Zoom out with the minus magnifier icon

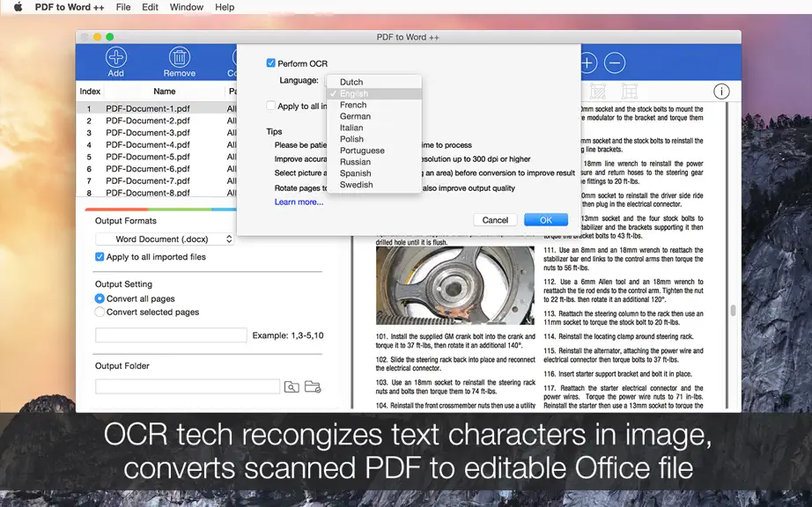(x=615, y=63)
